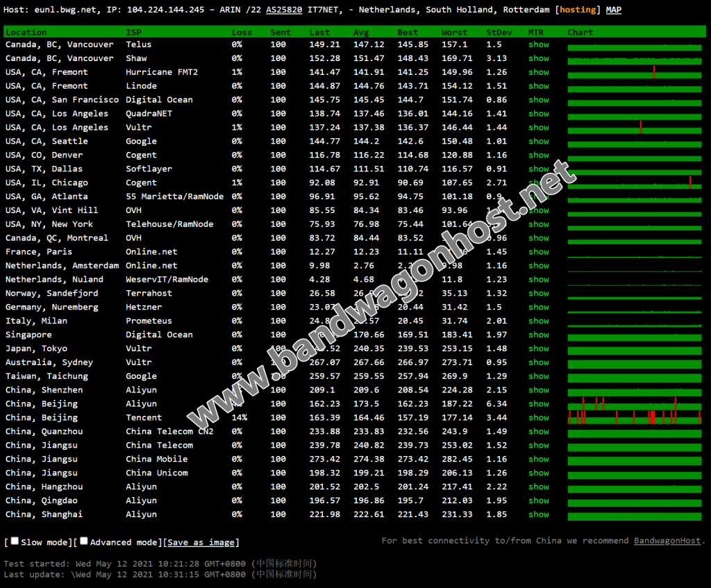Show MTR for Nuland WeservIT/RamNode

click(539, 279)
